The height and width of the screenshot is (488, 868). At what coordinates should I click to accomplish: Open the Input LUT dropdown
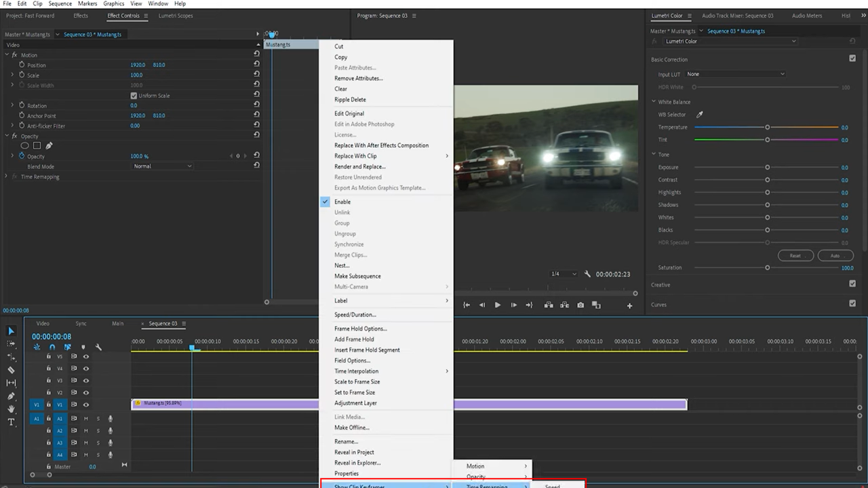tap(736, 74)
